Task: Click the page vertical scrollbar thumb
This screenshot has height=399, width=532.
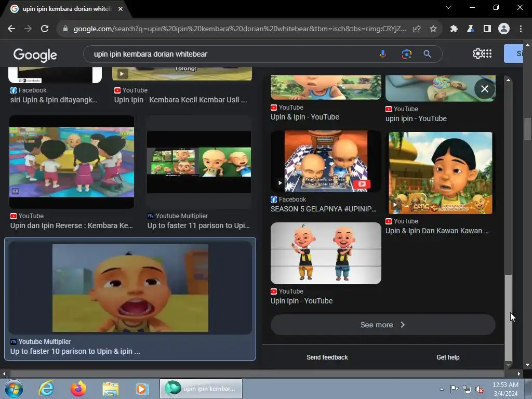Action: [x=527, y=129]
